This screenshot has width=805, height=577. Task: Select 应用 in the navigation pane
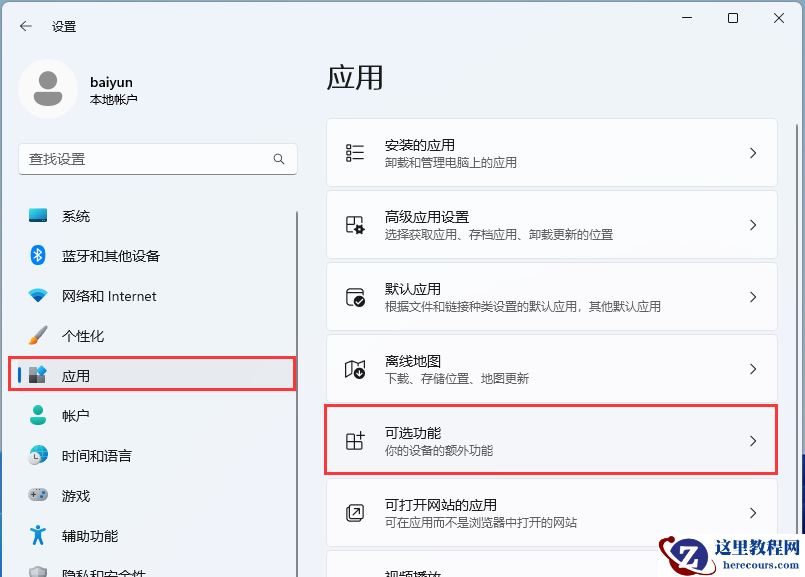[77, 375]
